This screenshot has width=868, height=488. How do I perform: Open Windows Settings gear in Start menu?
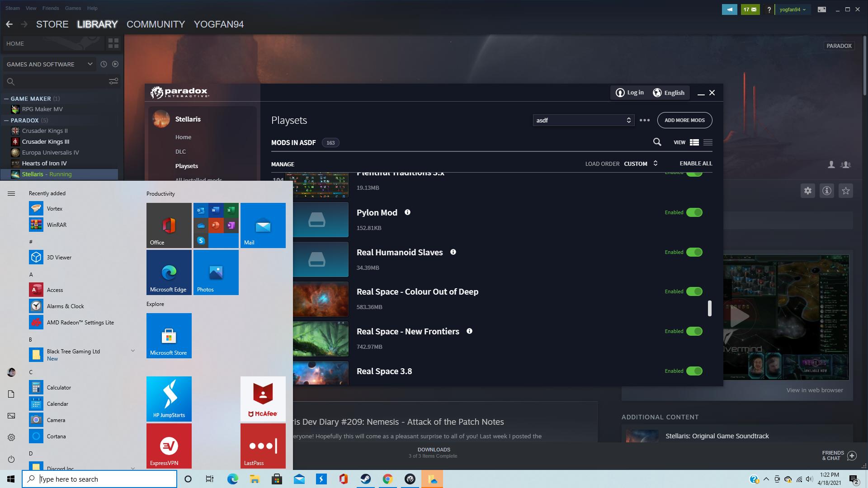click(x=11, y=437)
